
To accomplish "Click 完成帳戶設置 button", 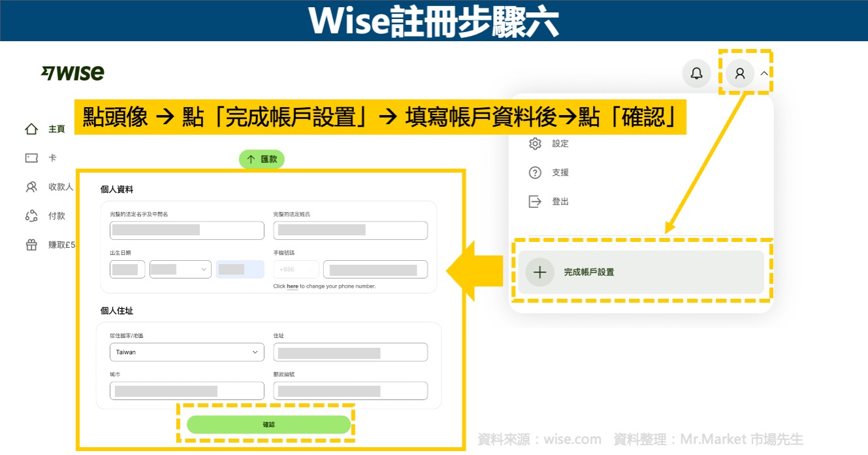I will [641, 272].
